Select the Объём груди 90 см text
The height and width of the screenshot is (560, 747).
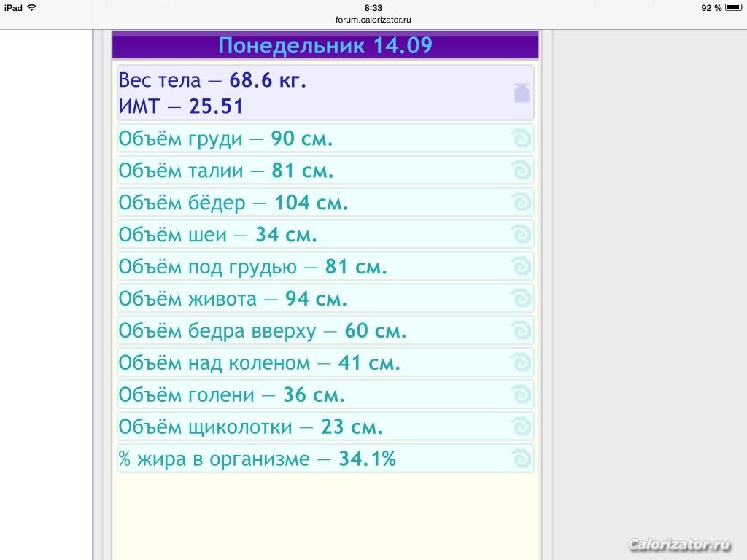pyautogui.click(x=225, y=139)
